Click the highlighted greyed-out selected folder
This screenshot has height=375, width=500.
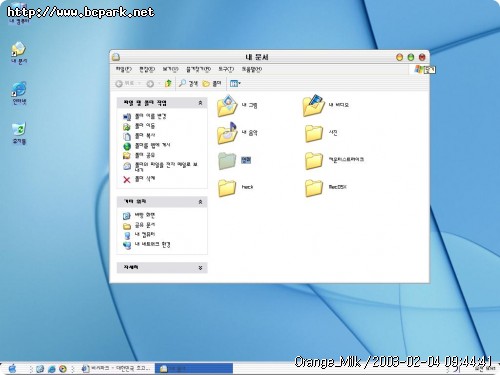coord(227,160)
